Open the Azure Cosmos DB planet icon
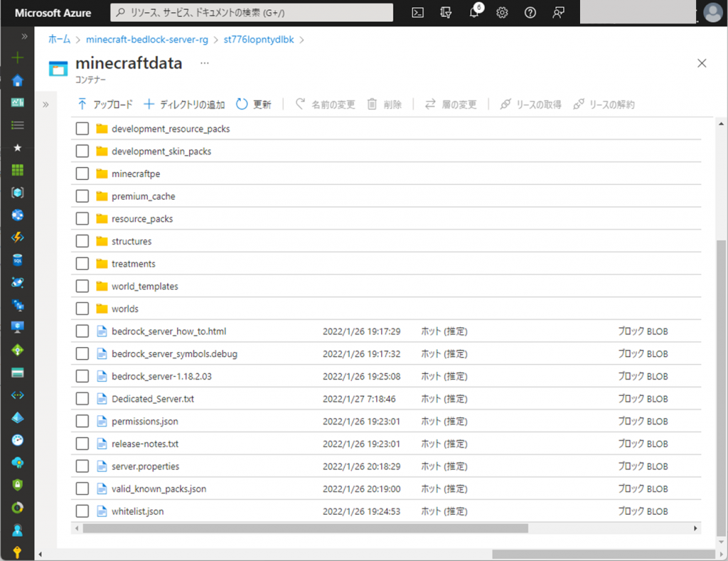Screen dimensions: 728x561 coord(18,282)
